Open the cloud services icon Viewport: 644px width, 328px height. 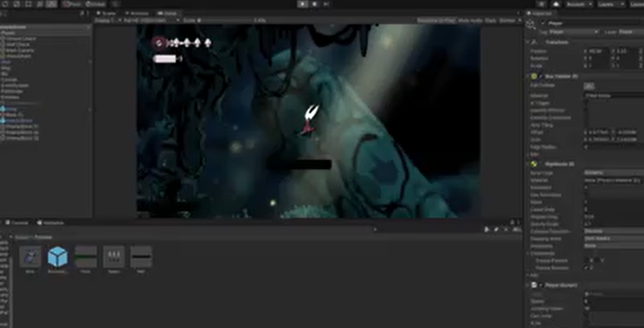click(556, 4)
